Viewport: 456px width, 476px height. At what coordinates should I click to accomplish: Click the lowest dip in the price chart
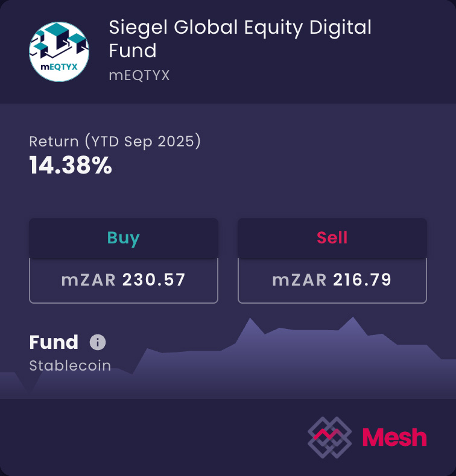click(x=28, y=392)
